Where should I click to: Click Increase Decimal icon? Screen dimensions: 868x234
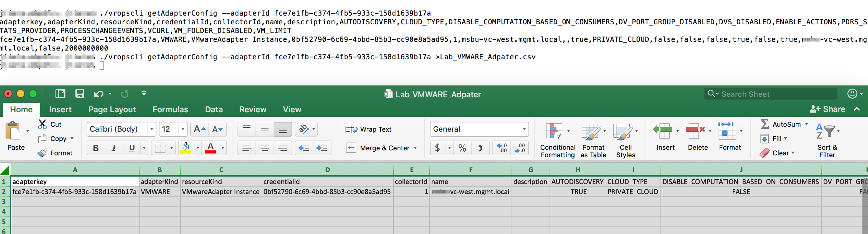502,148
